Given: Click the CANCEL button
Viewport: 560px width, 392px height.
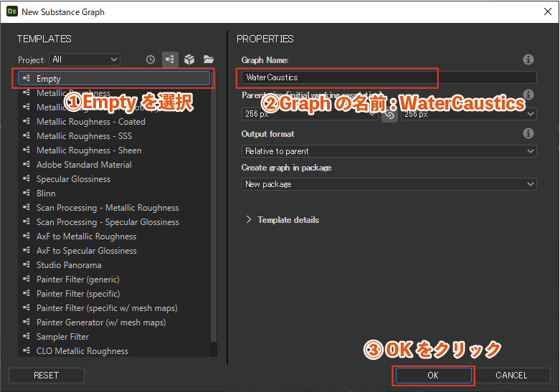Looking at the screenshot, I should pyautogui.click(x=511, y=376).
